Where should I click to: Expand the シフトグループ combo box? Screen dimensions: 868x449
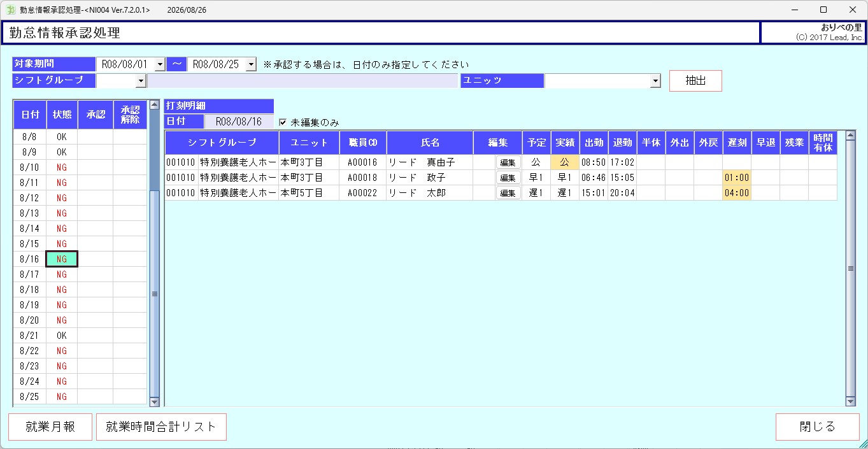141,81
